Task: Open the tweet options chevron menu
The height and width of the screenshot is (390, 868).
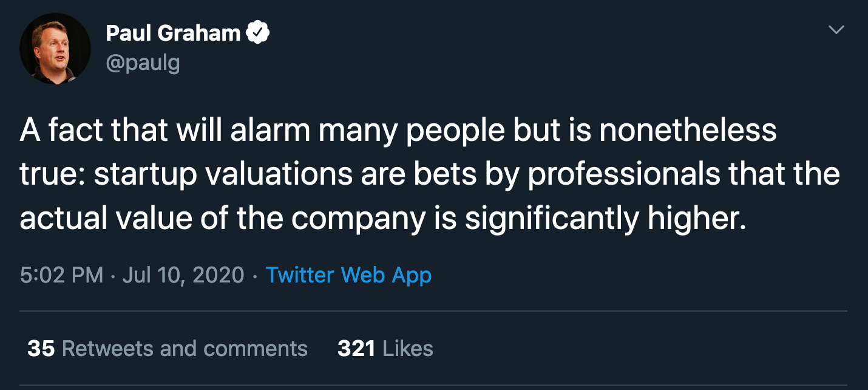Action: click(836, 30)
